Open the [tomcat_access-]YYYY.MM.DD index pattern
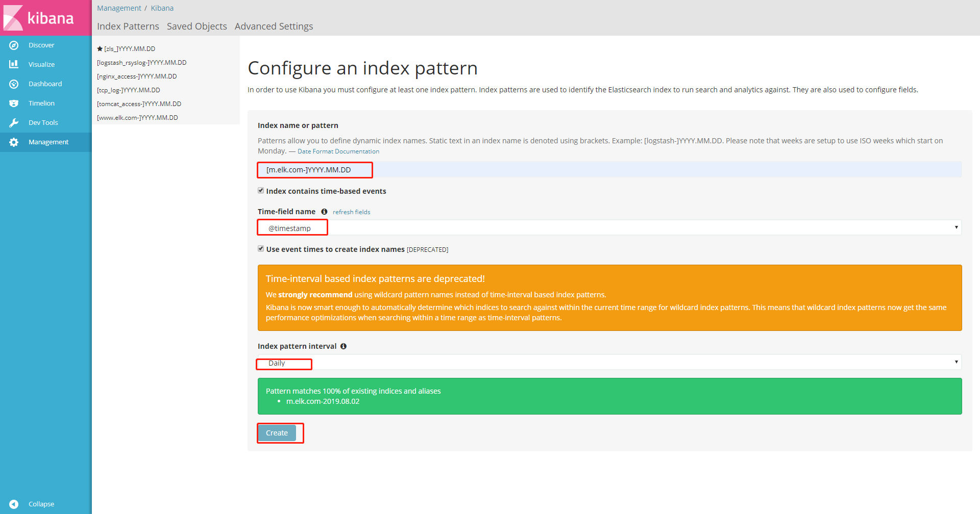980x514 pixels. point(139,104)
